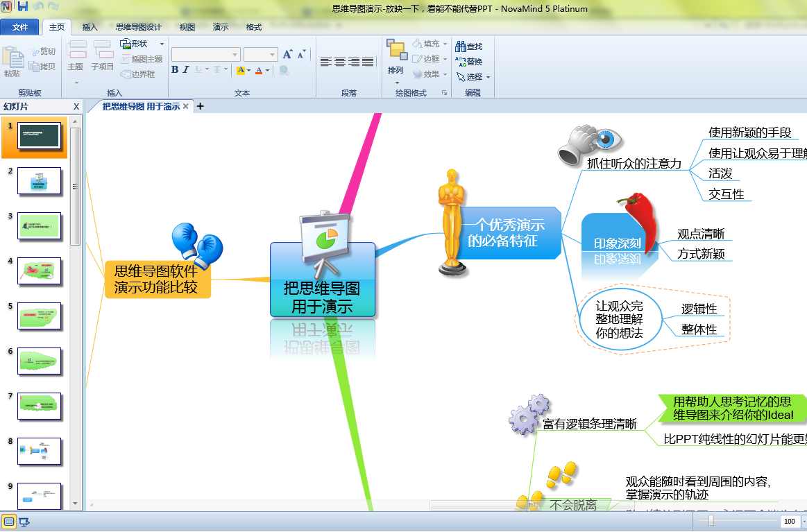Click the 边界框 boundary button

(138, 74)
